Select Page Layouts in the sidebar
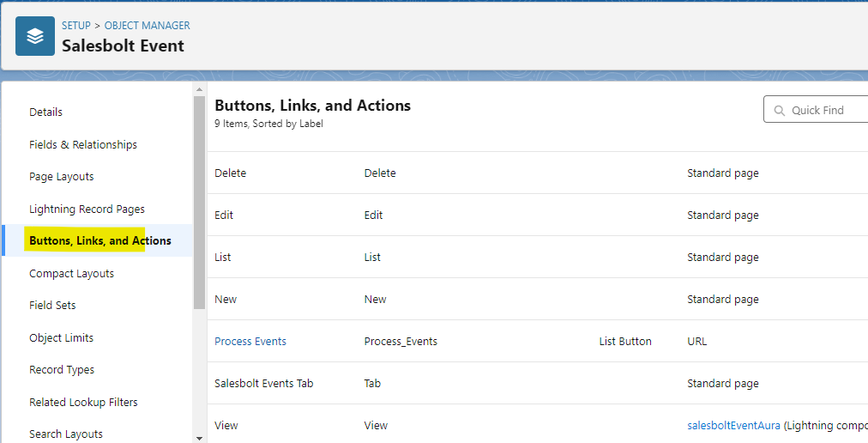Image resolution: width=868 pixels, height=443 pixels. click(62, 177)
